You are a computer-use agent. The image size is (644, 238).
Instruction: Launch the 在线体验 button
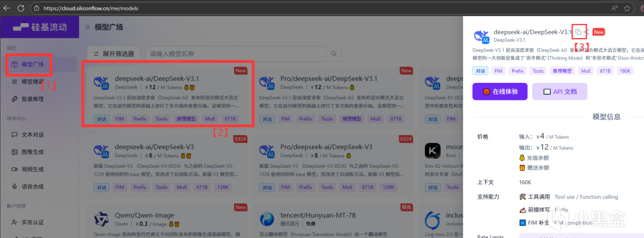tap(500, 92)
